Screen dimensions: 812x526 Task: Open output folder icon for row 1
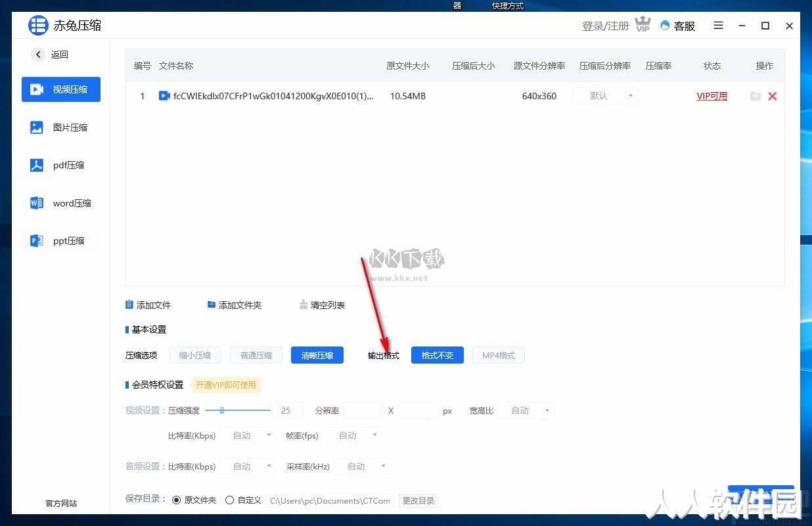coord(756,96)
